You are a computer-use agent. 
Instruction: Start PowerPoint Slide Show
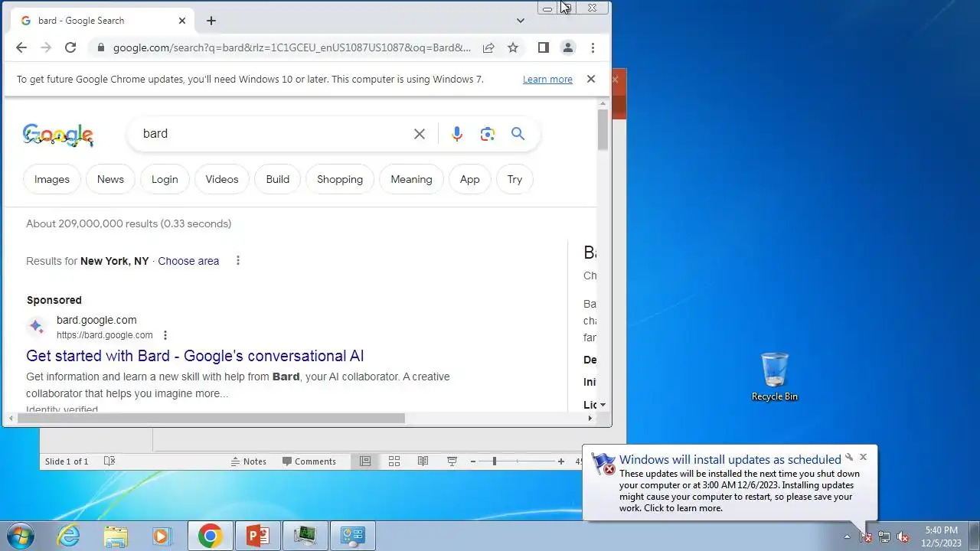coord(452,461)
